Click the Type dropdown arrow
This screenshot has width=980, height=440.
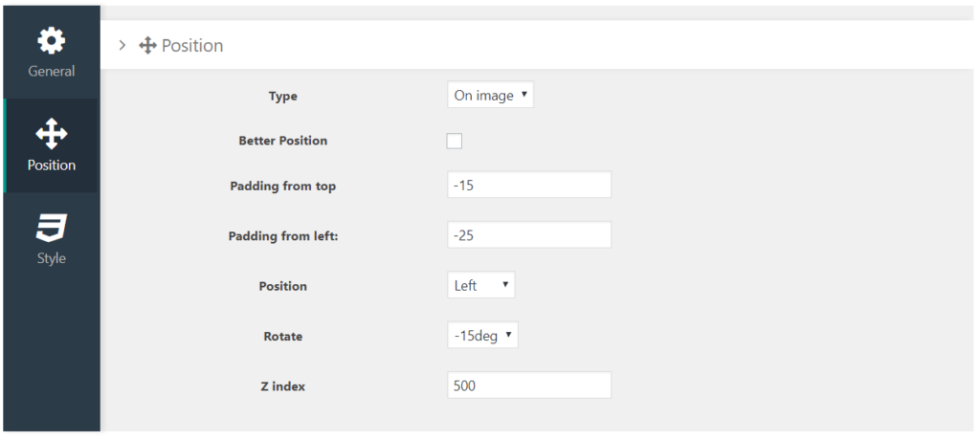pyautogui.click(x=523, y=95)
